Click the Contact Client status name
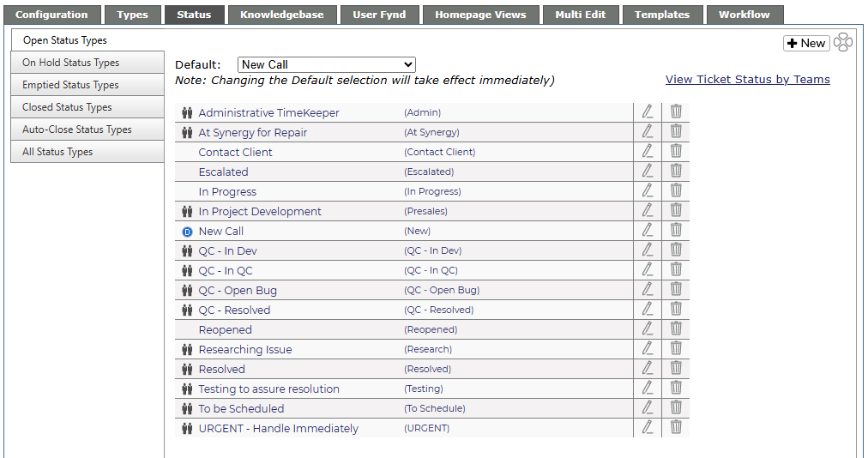The height and width of the screenshot is (458, 868). pos(235,152)
